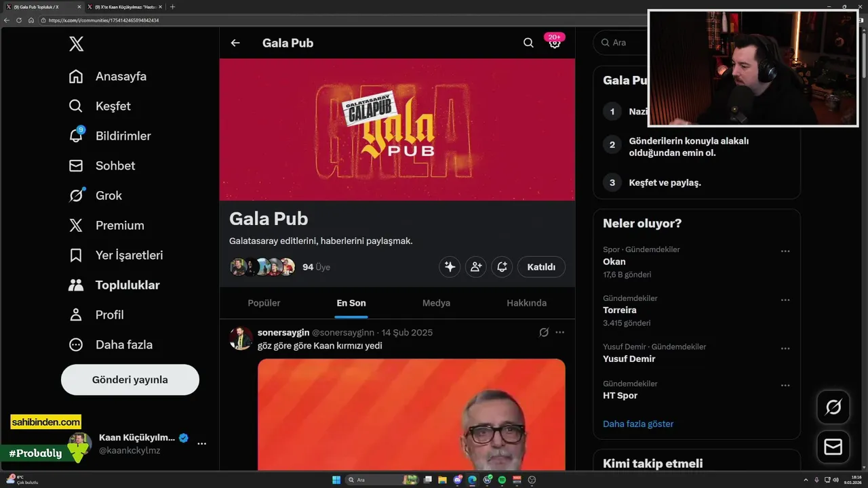Click Grok explain icon on sonersaygin post
Viewport: 868px width, 488px height.
tap(544, 333)
